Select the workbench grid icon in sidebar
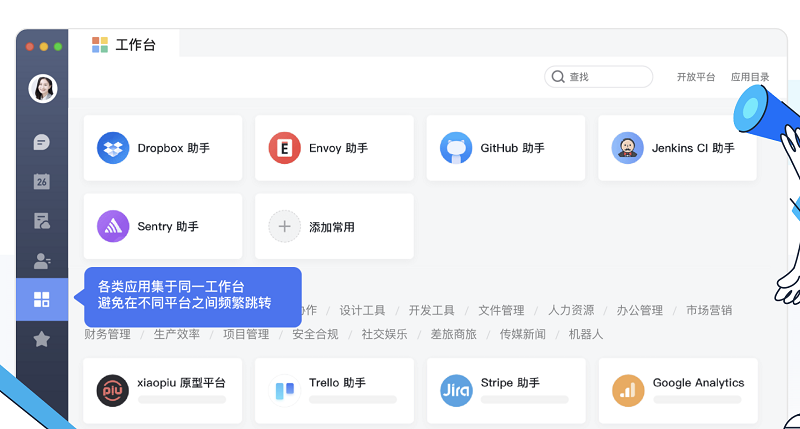800x429 pixels. (x=41, y=299)
